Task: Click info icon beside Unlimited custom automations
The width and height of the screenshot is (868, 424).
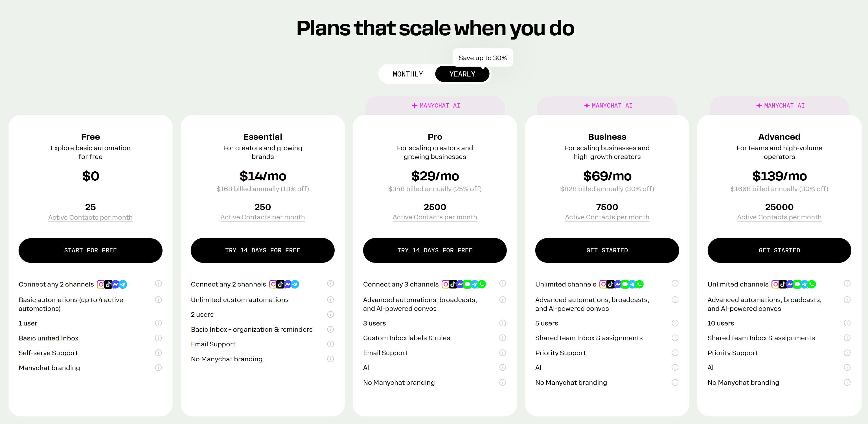Action: tap(330, 300)
